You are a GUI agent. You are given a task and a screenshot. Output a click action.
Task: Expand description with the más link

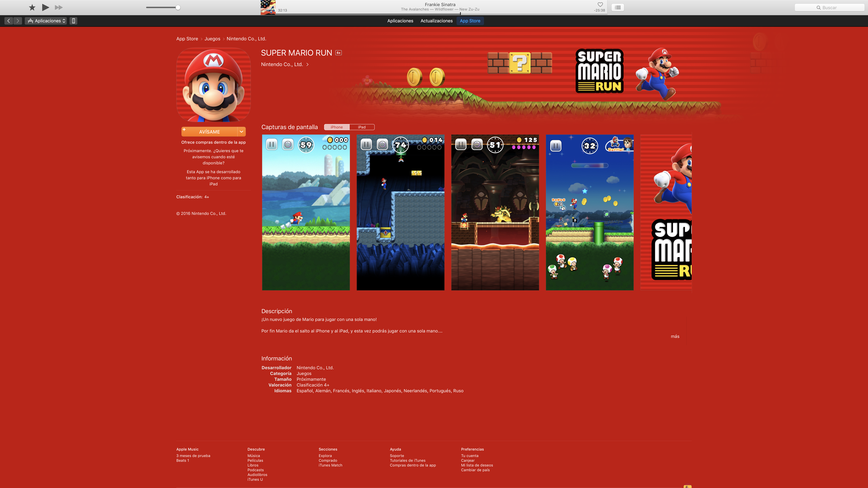[675, 337]
